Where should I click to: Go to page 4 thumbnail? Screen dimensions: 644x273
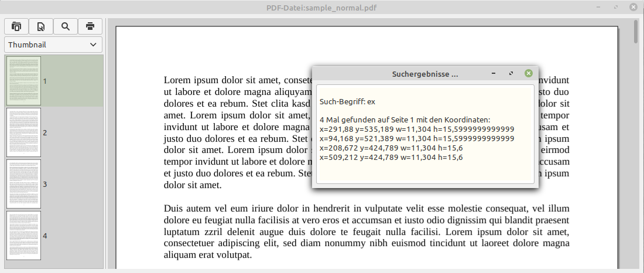tap(23, 236)
